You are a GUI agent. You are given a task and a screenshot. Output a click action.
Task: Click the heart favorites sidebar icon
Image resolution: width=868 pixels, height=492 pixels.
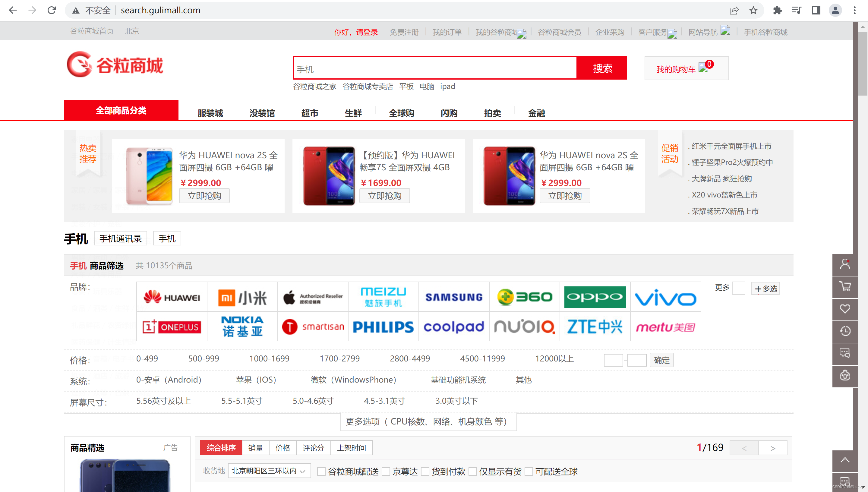pyautogui.click(x=845, y=308)
